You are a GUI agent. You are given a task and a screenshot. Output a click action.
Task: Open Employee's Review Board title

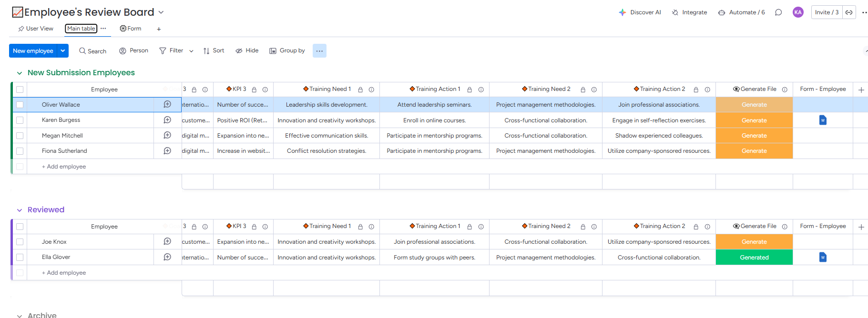(89, 12)
